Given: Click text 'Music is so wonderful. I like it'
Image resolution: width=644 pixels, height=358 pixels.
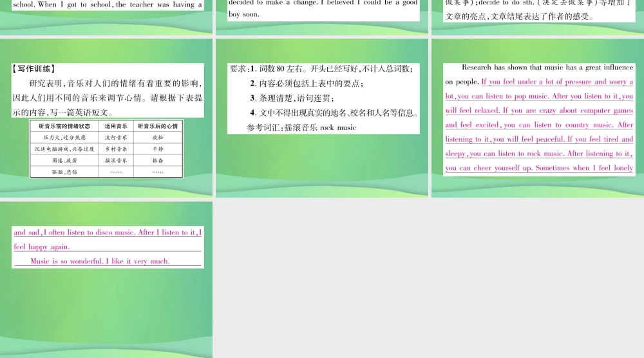Looking at the screenshot, I should click(100, 261).
